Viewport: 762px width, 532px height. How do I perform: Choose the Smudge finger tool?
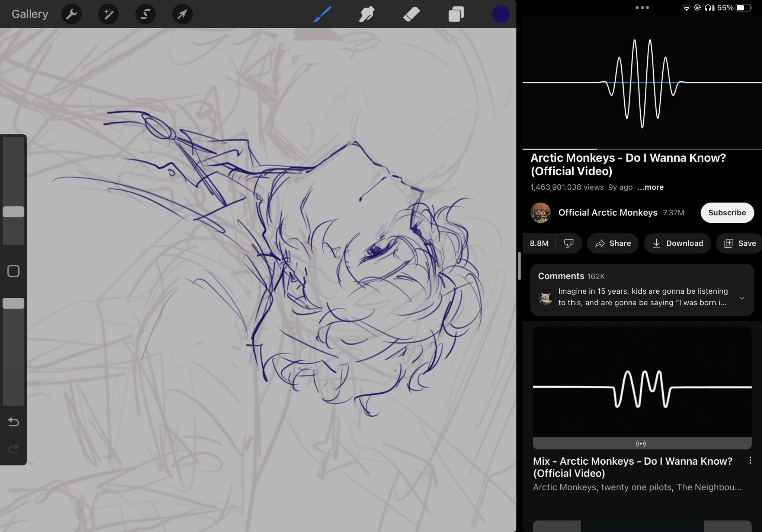point(366,14)
